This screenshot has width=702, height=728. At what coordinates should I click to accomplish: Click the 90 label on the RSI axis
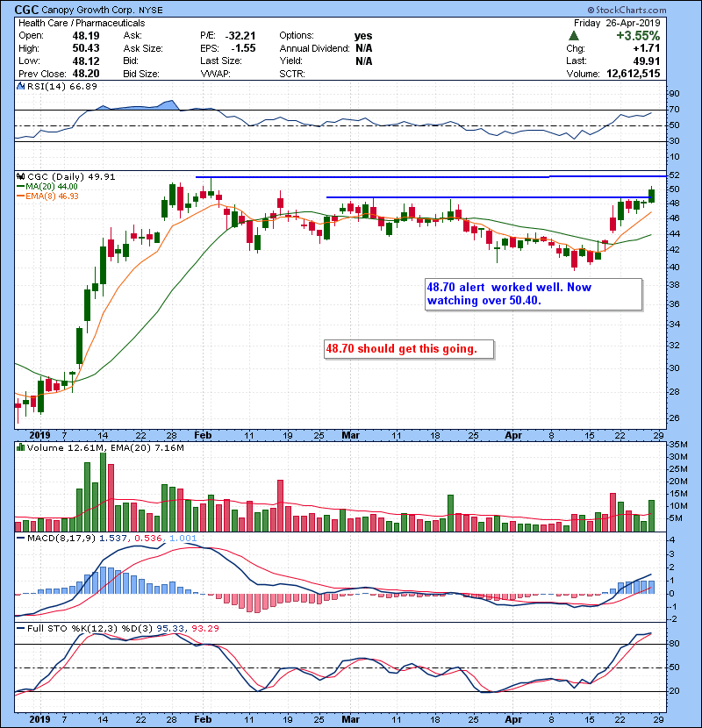[674, 93]
